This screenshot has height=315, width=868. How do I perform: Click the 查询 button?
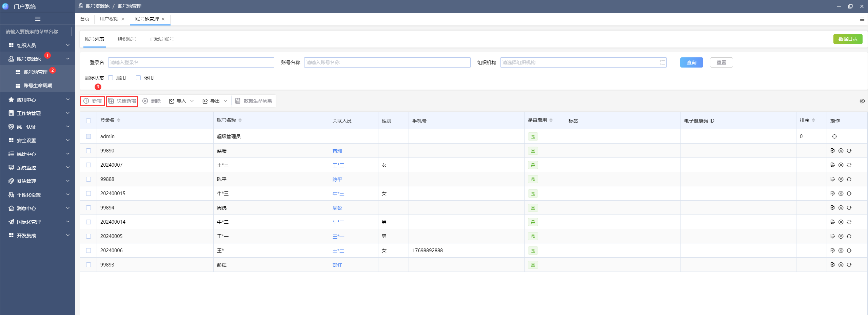pos(692,62)
